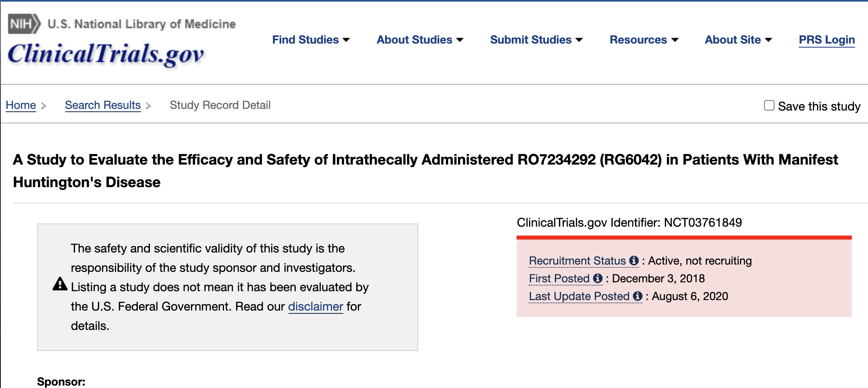Select the identifier NCT03761849 text
This screenshot has width=868, height=388.
703,222
